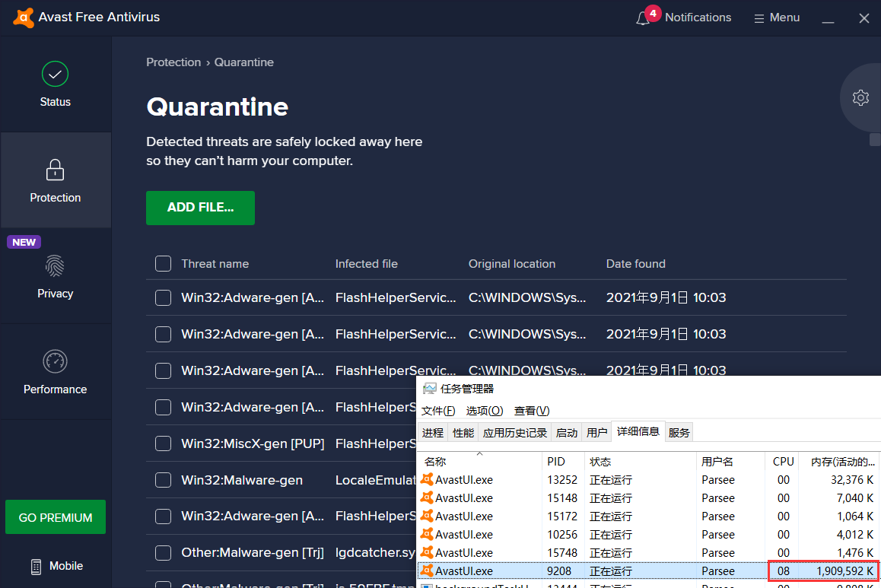Viewport: 881px width, 588px height.
Task: Click the Threat name column header
Action: click(x=215, y=263)
